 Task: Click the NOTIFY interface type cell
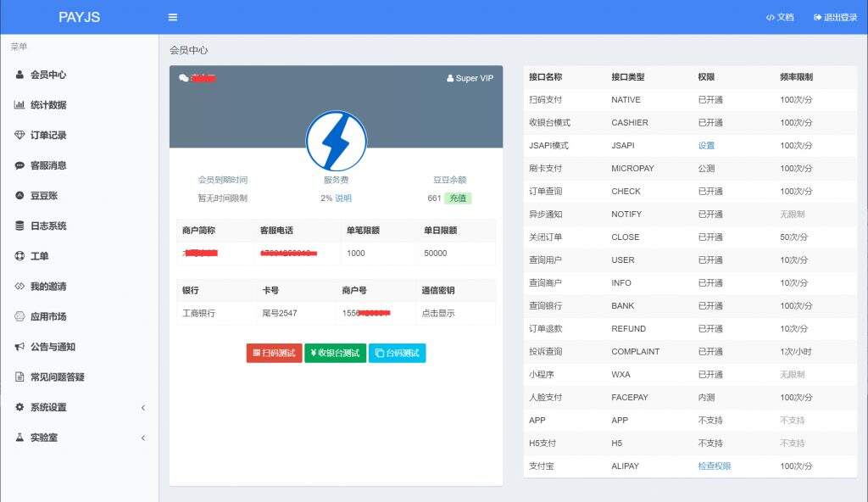(x=626, y=214)
